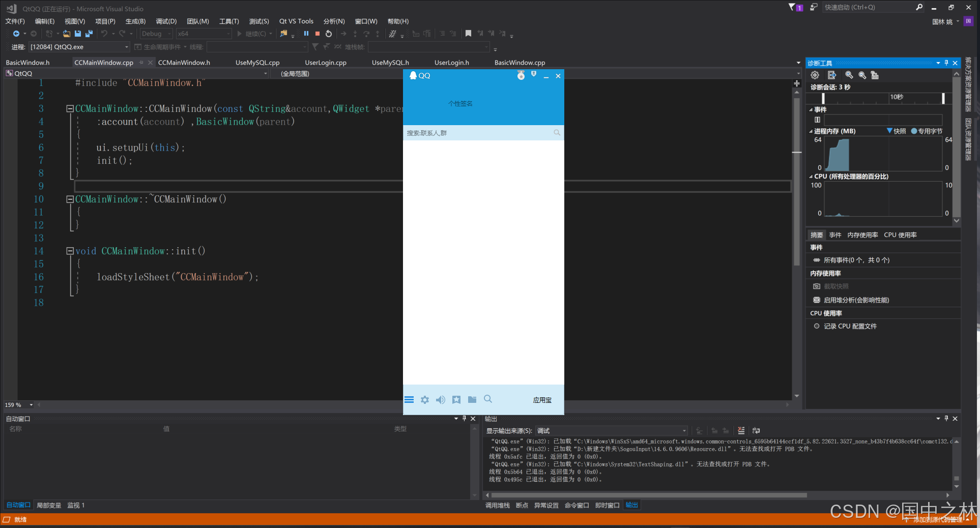This screenshot has width=980, height=528.
Task: Click the 个性签名 label in QQ window
Action: click(x=460, y=103)
